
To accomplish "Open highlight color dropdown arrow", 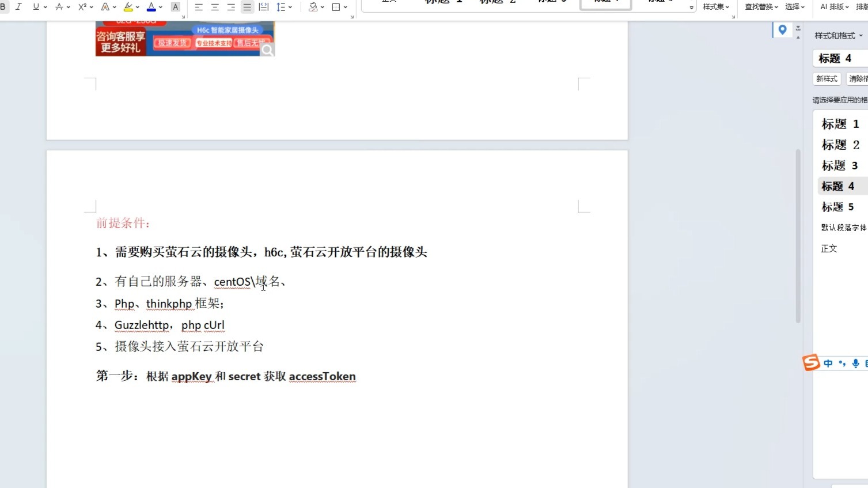I will 138,7.
